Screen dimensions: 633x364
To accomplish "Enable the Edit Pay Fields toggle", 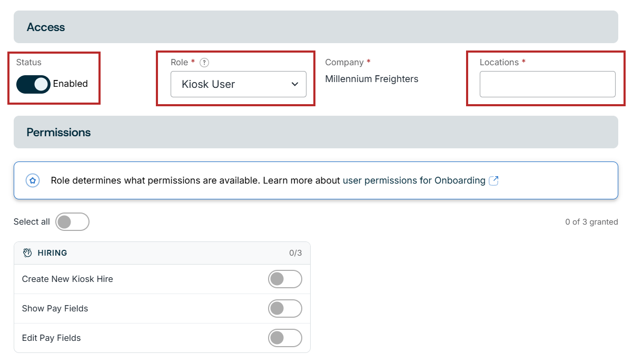I will (x=285, y=338).
